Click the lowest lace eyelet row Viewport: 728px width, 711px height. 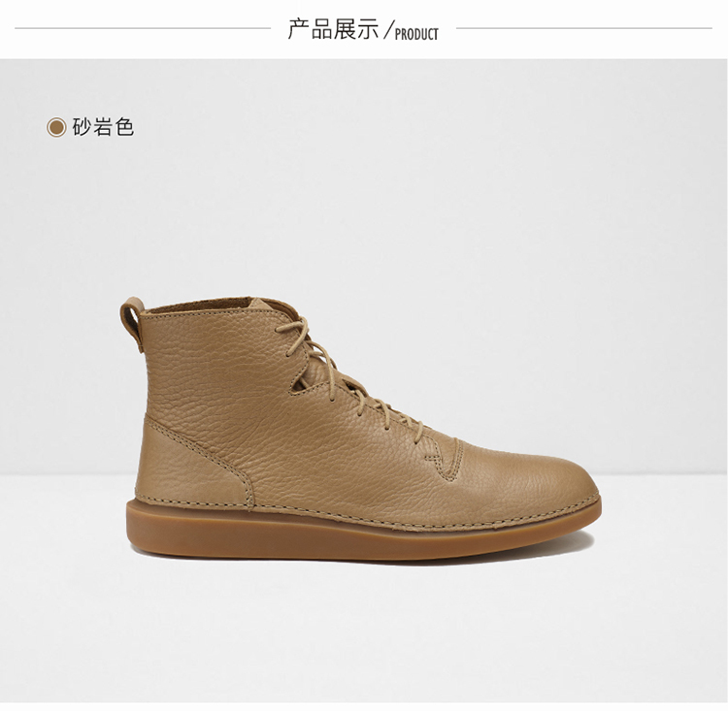(419, 431)
